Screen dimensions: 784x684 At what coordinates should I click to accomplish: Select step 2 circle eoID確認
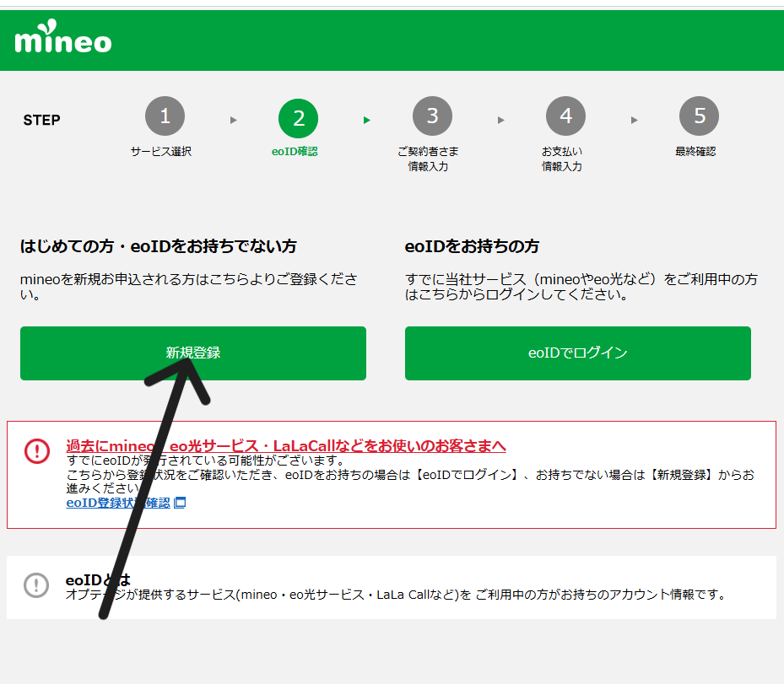point(299,118)
